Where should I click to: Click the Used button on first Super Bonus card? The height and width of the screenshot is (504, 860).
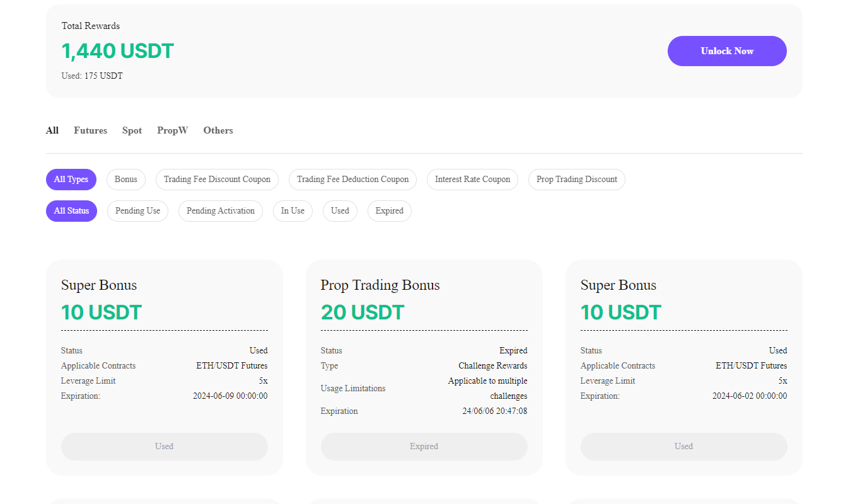(164, 446)
